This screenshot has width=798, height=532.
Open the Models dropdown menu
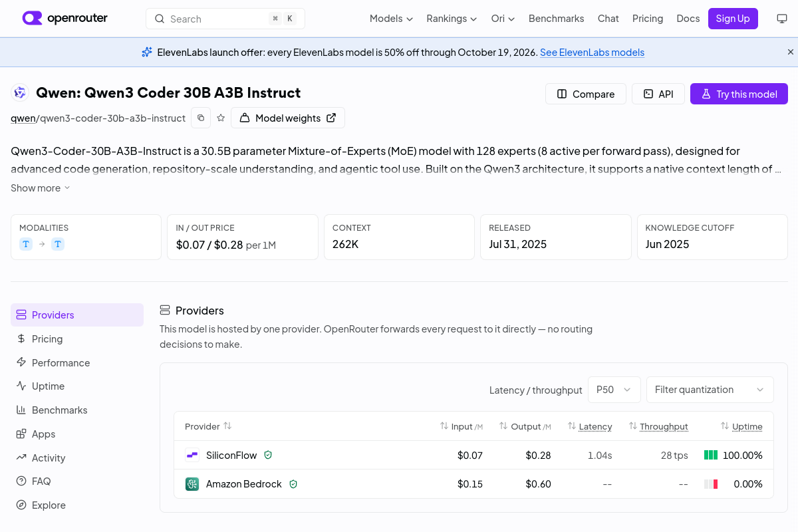point(391,19)
